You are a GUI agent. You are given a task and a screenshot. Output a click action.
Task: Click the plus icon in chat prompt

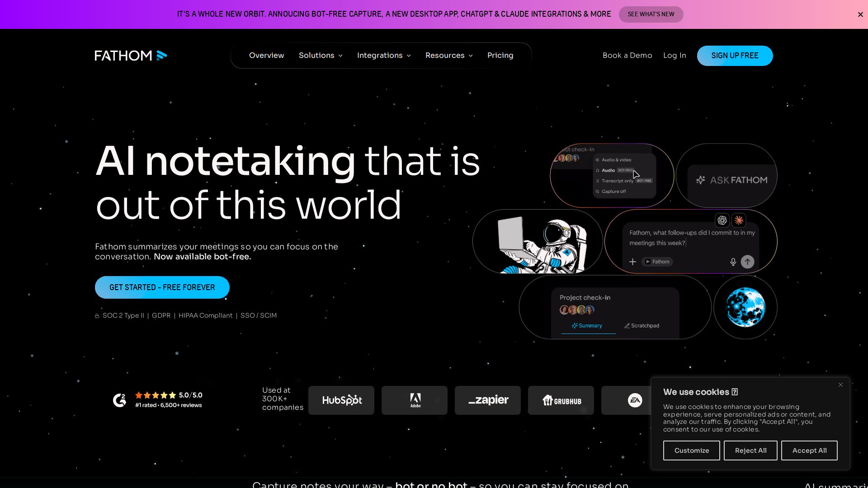pyautogui.click(x=632, y=262)
